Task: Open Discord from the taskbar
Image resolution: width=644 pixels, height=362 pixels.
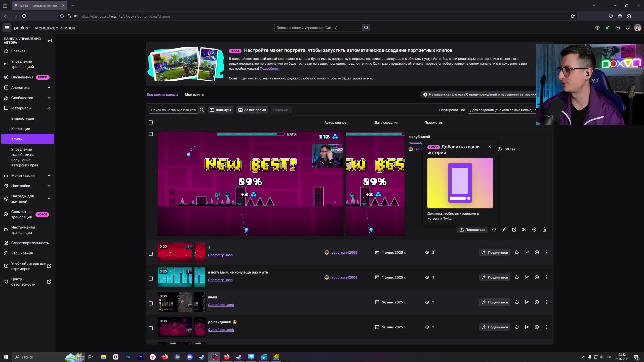Action: tap(189, 357)
